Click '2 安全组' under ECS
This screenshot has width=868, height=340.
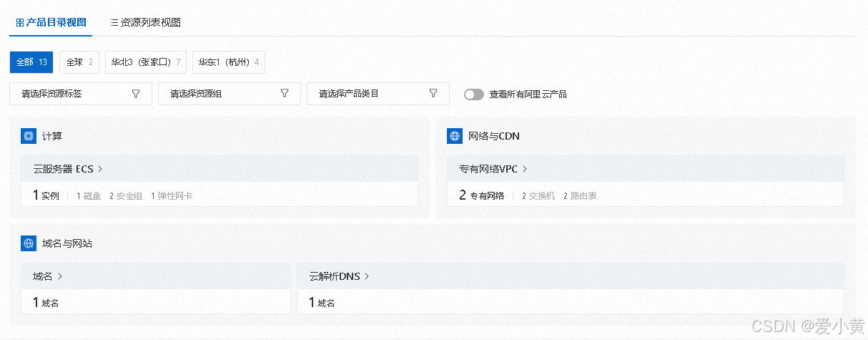tap(126, 195)
